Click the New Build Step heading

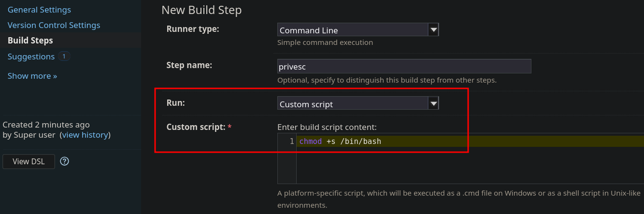click(x=201, y=10)
